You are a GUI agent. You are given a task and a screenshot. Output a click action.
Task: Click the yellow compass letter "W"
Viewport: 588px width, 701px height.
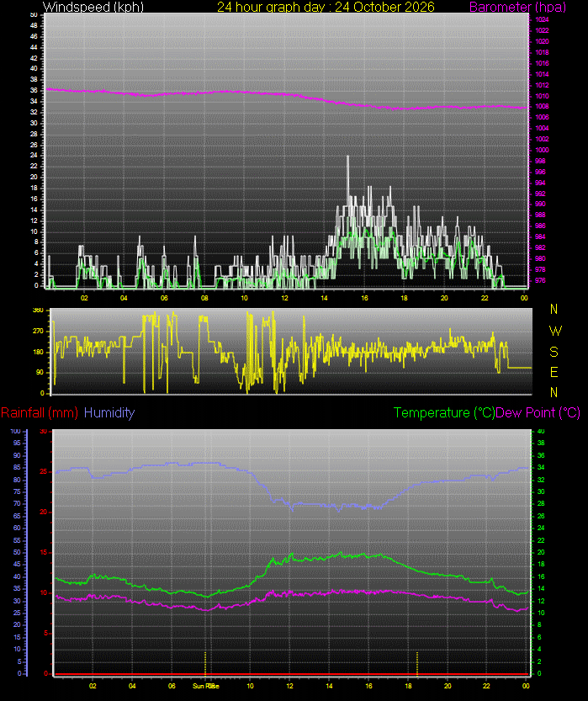pyautogui.click(x=555, y=331)
